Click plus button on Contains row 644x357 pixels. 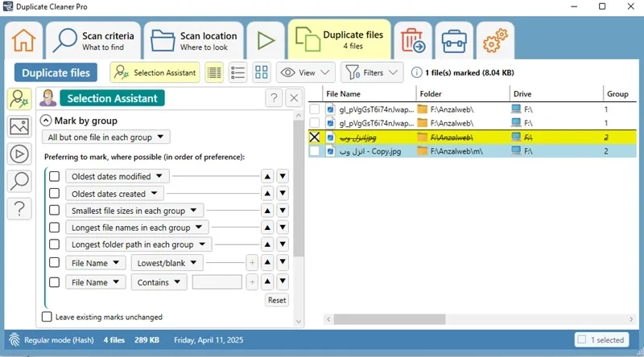(252, 282)
